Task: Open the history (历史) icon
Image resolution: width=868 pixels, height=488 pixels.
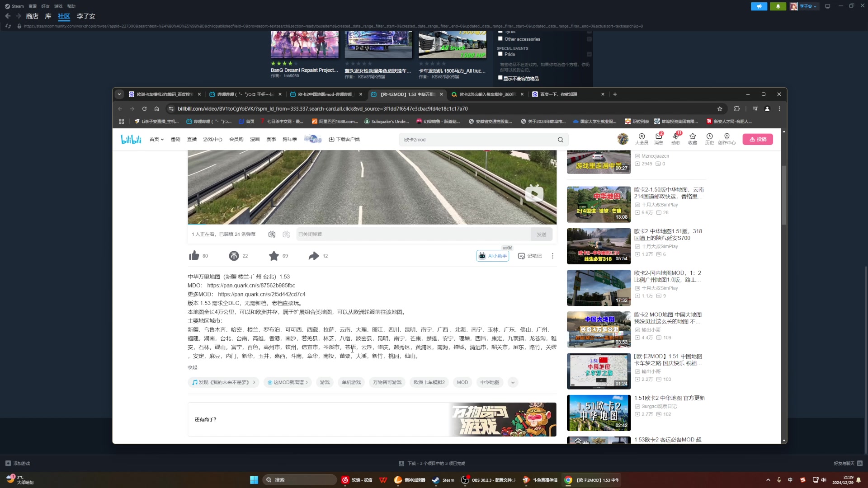Action: coord(709,139)
